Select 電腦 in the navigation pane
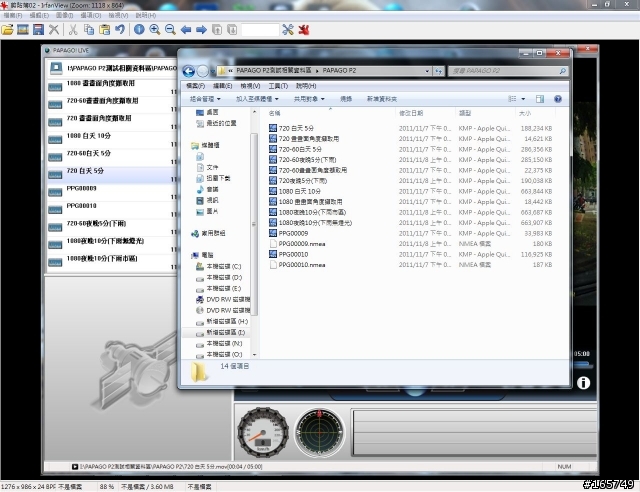Screen dimensions: 640x492 click(207, 255)
